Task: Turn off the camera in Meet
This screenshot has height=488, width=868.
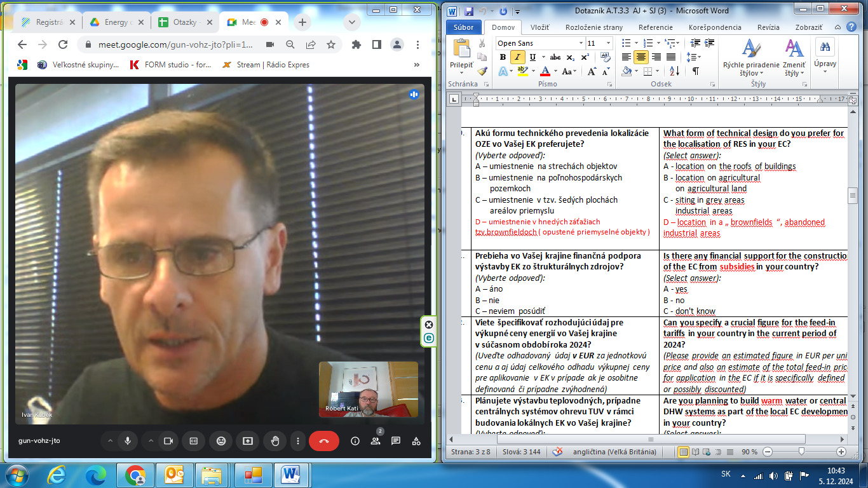Action: [168, 441]
